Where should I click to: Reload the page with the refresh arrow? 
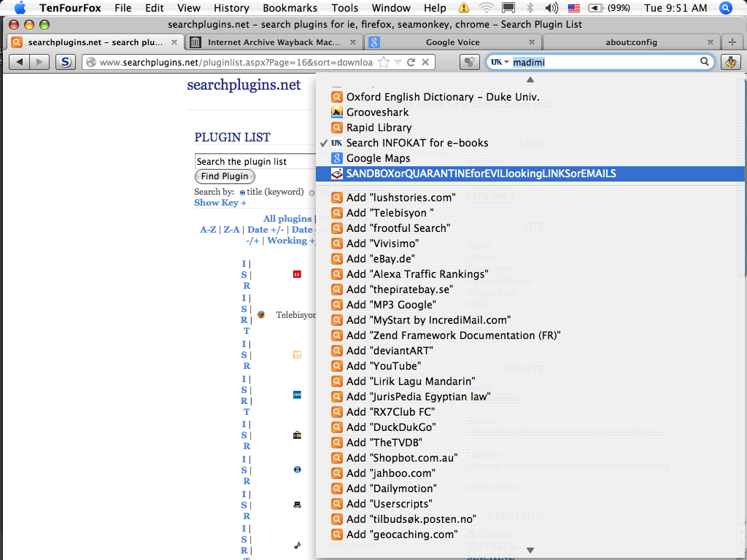tap(411, 62)
